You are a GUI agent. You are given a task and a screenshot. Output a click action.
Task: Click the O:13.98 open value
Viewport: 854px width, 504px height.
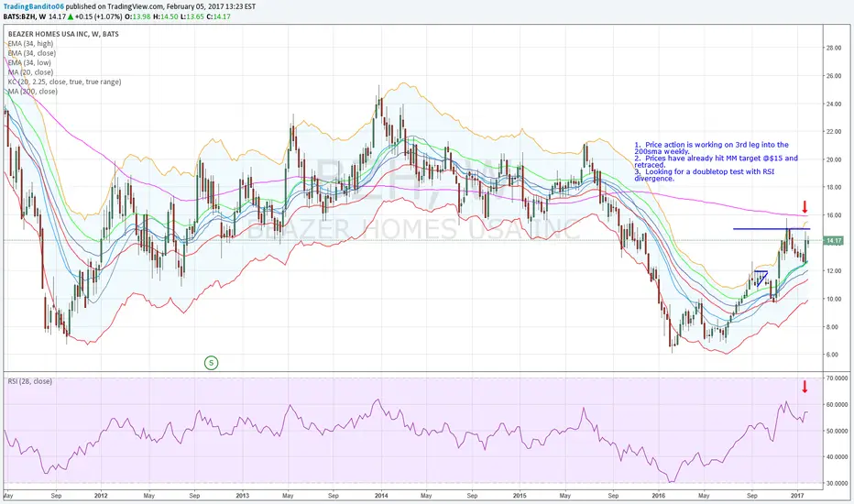[x=137, y=16]
